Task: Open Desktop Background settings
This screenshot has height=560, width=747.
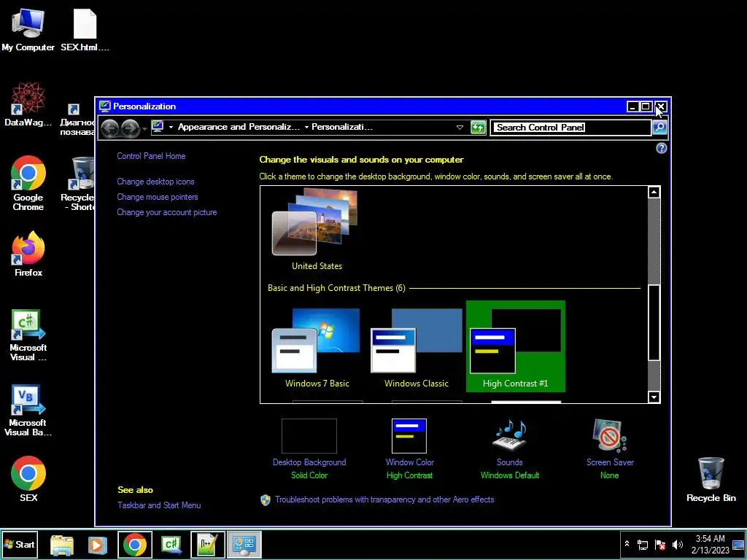Action: [x=309, y=449]
